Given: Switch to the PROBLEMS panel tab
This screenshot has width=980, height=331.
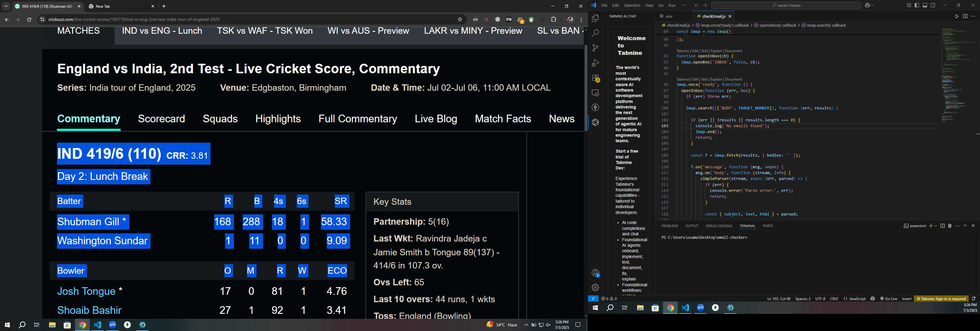Looking at the screenshot, I should [x=669, y=226].
